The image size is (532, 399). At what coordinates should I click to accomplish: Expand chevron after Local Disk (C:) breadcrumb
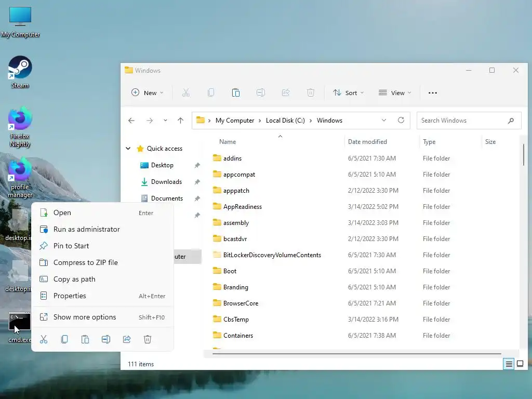point(311,121)
